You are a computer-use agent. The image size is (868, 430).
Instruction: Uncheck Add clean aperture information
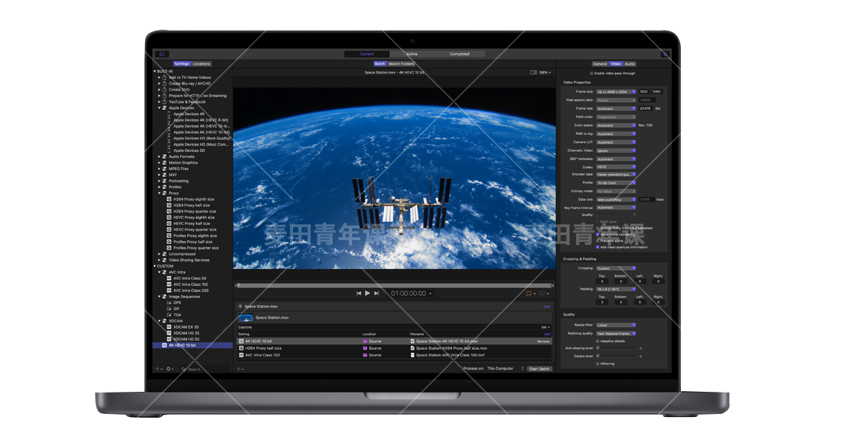[597, 247]
